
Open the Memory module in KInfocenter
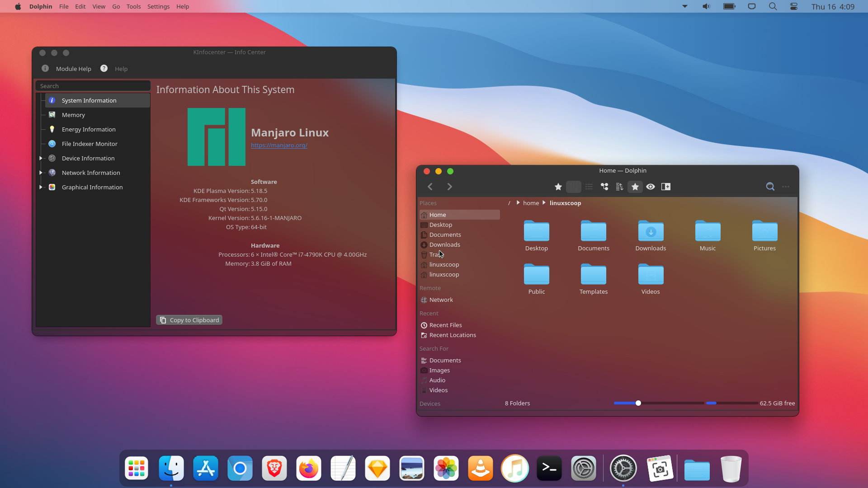pos(73,115)
